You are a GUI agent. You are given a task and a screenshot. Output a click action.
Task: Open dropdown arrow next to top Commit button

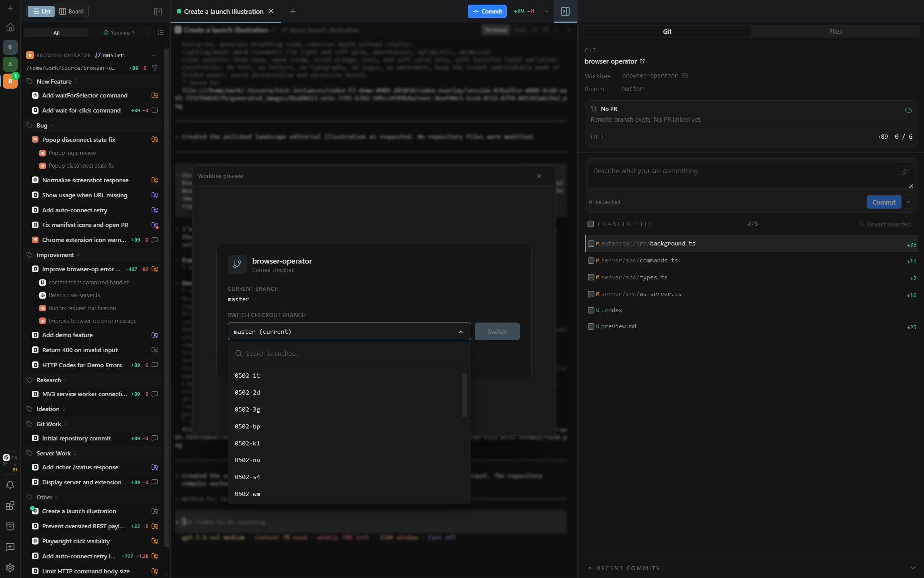coord(546,12)
